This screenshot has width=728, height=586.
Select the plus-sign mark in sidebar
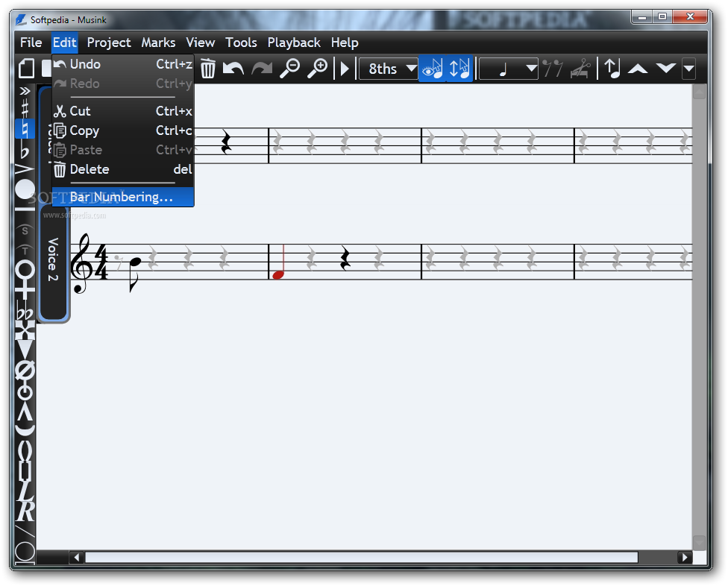(25, 292)
